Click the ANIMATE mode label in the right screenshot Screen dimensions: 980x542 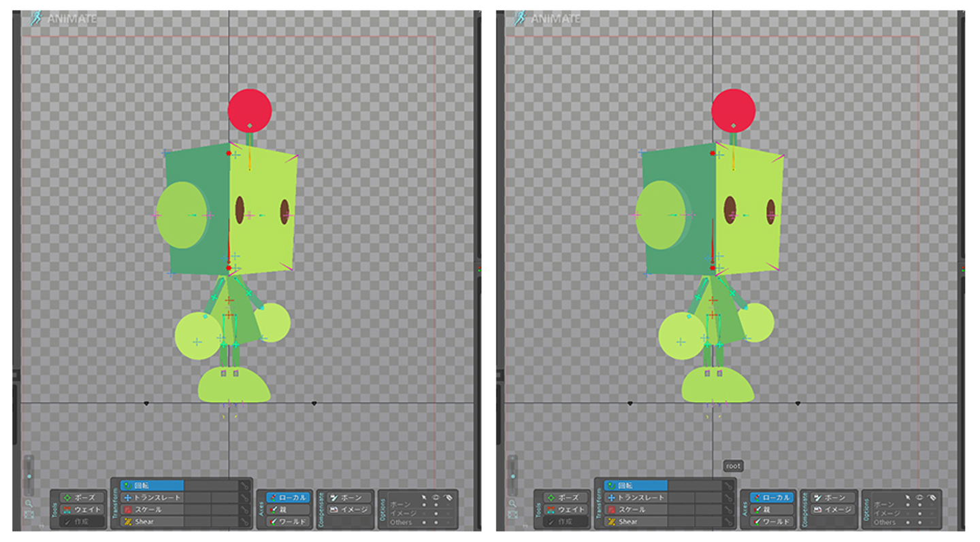click(555, 19)
